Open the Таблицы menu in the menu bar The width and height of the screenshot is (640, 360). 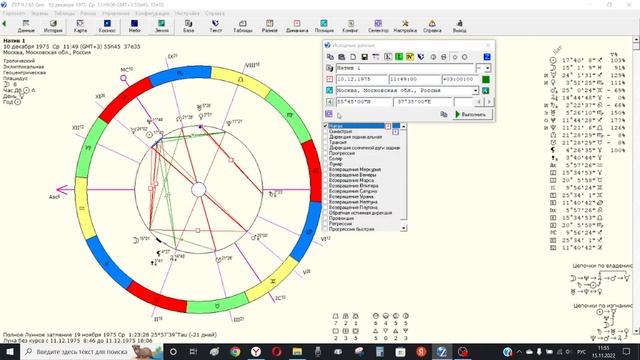pyautogui.click(x=64, y=13)
